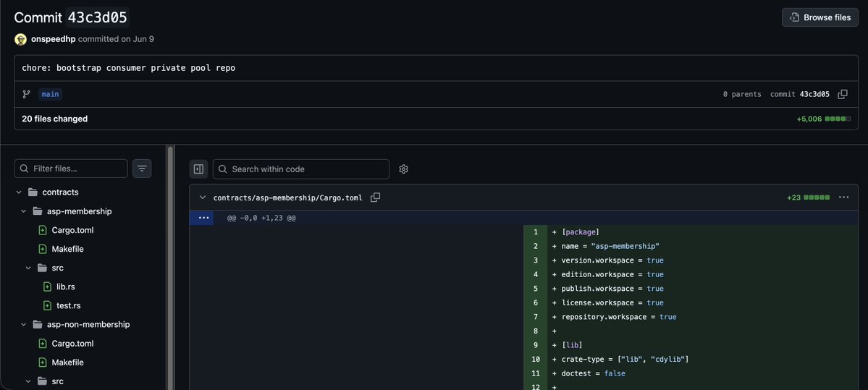Click the Commit 43c3d05 heading hash
Viewport: 868px width, 390px height.
point(98,17)
